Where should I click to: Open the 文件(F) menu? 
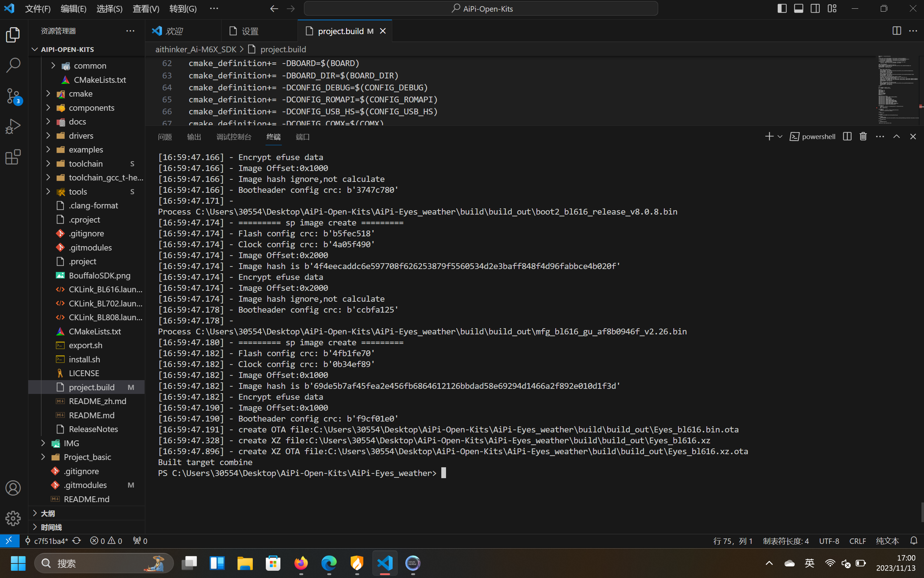(37, 8)
